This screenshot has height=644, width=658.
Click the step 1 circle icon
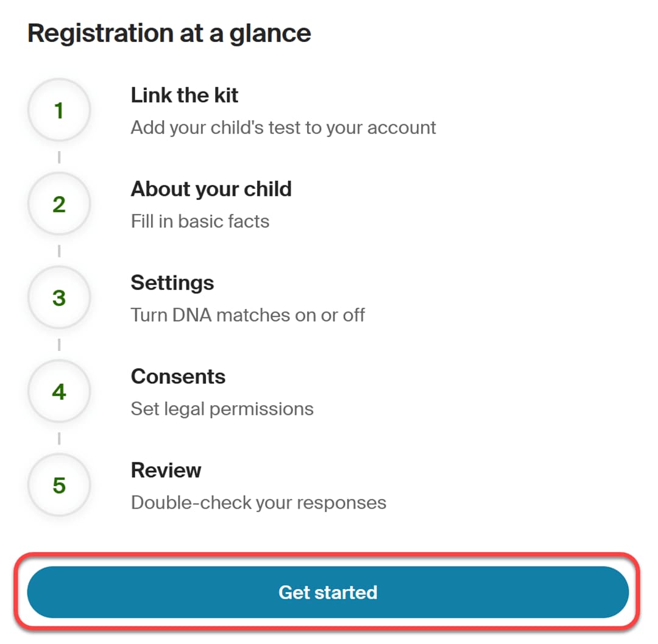coord(59,111)
